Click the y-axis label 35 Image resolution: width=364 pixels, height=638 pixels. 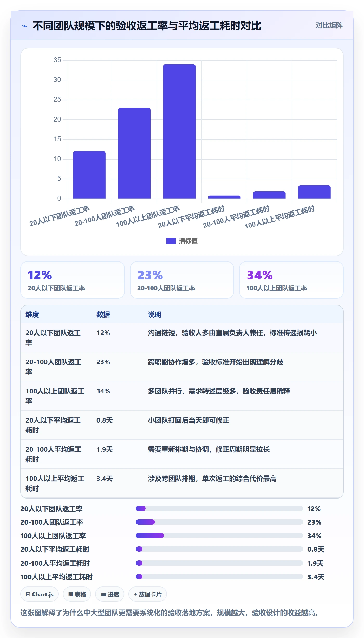pyautogui.click(x=57, y=60)
